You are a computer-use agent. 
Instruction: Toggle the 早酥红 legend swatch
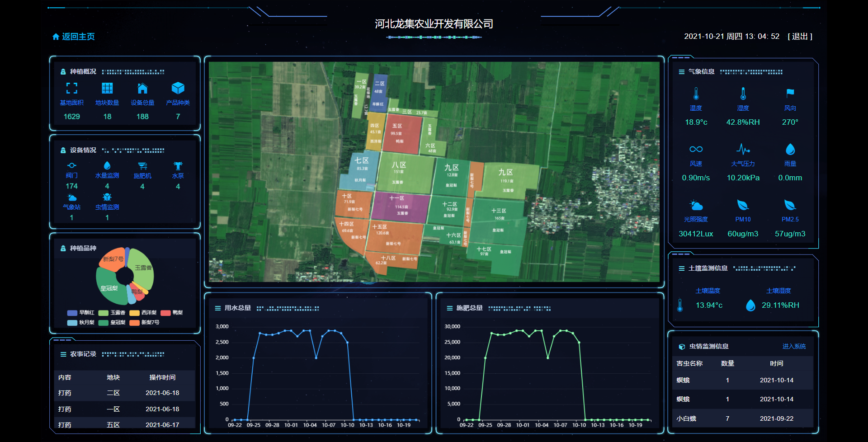pyautogui.click(x=72, y=313)
